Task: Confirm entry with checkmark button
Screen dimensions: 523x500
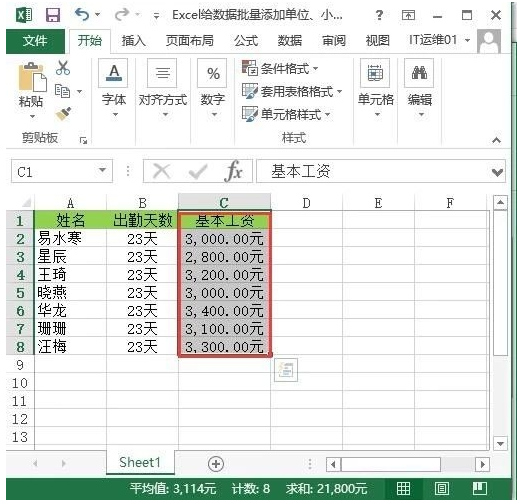Action: (x=197, y=171)
